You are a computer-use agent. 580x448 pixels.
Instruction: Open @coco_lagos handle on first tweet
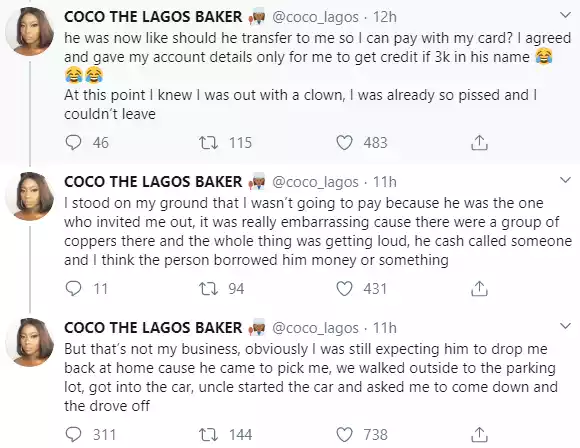click(x=316, y=17)
